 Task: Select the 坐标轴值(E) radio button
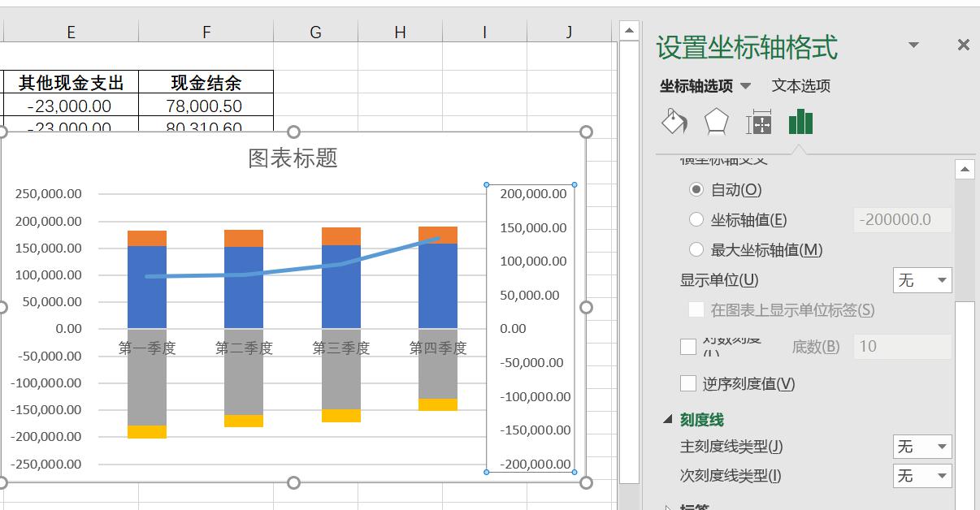(x=696, y=219)
